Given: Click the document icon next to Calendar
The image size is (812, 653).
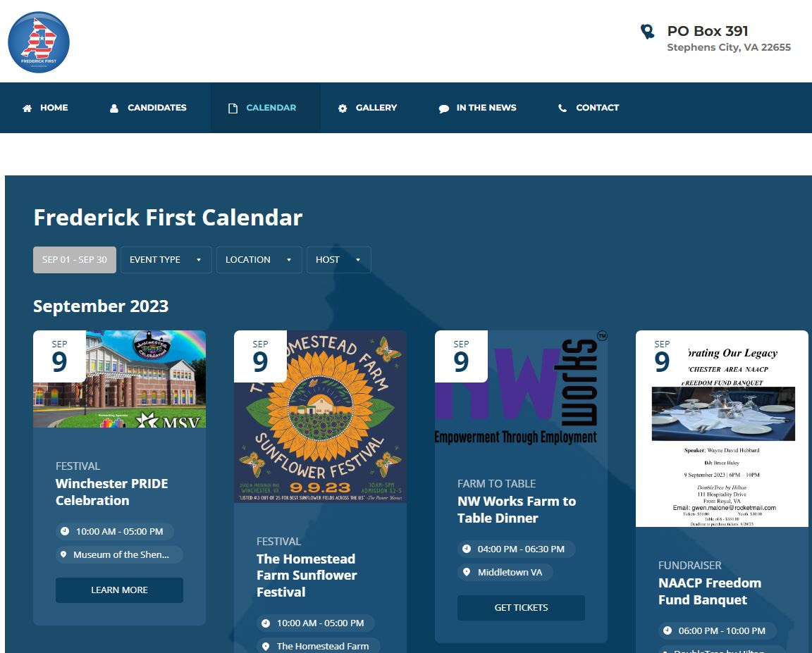Looking at the screenshot, I should click(233, 108).
